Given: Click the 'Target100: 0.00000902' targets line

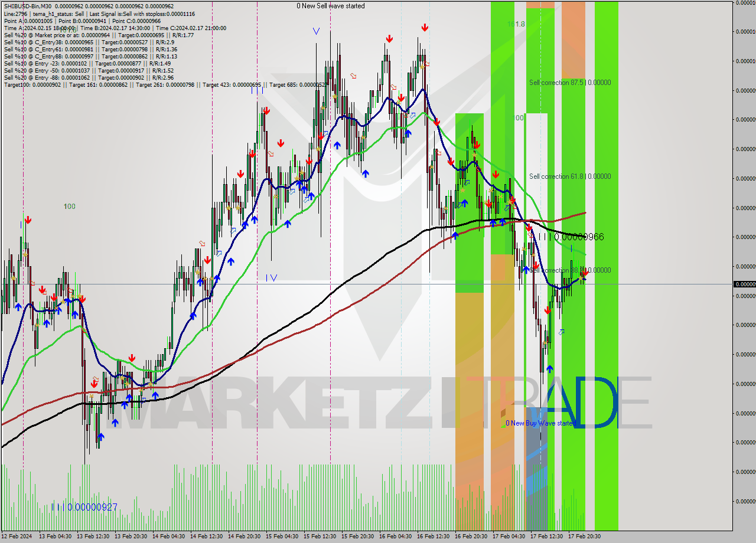Looking at the screenshot, I should pos(165,84).
